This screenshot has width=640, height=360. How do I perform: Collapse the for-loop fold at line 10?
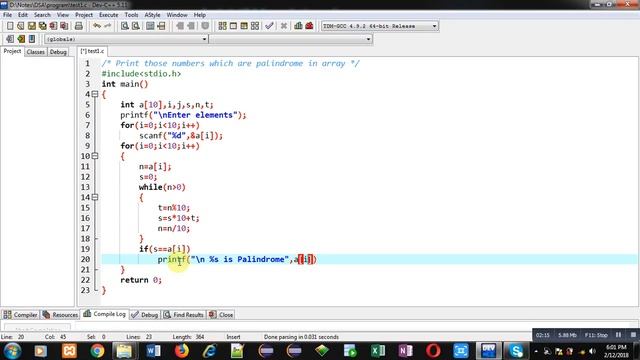(x=95, y=156)
